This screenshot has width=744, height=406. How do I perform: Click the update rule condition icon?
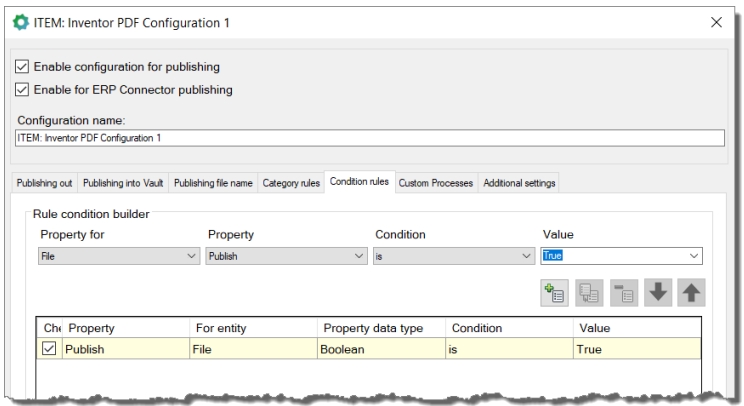pos(587,294)
